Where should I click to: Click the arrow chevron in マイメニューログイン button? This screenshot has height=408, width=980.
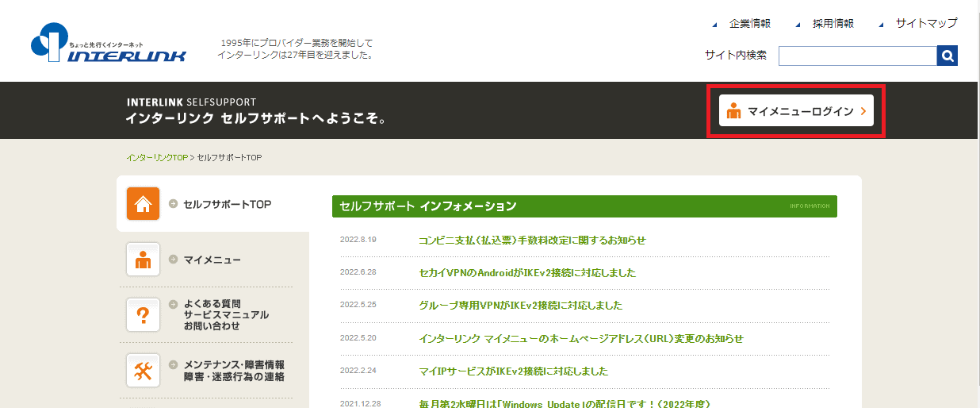(863, 111)
